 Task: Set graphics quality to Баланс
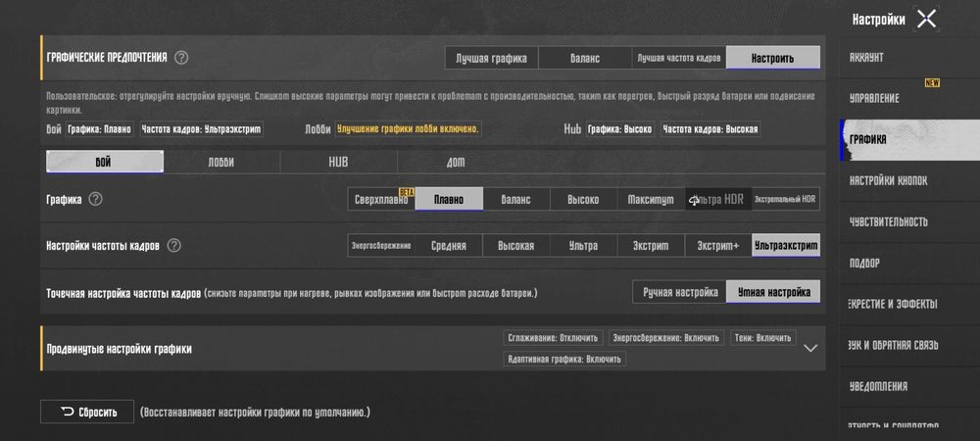tap(516, 199)
